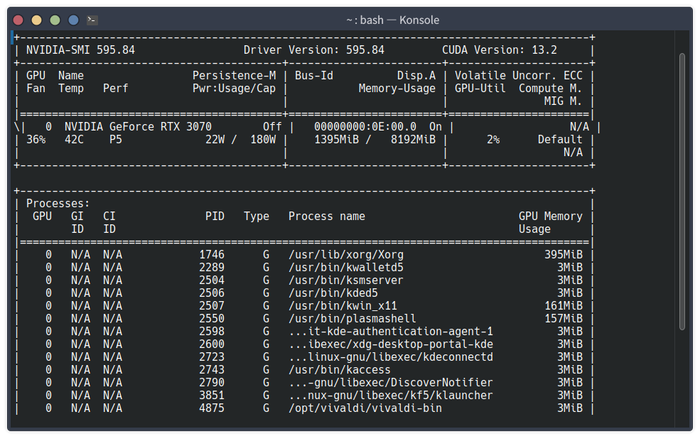
Task: Click the performance state P5
Action: pyautogui.click(x=116, y=140)
